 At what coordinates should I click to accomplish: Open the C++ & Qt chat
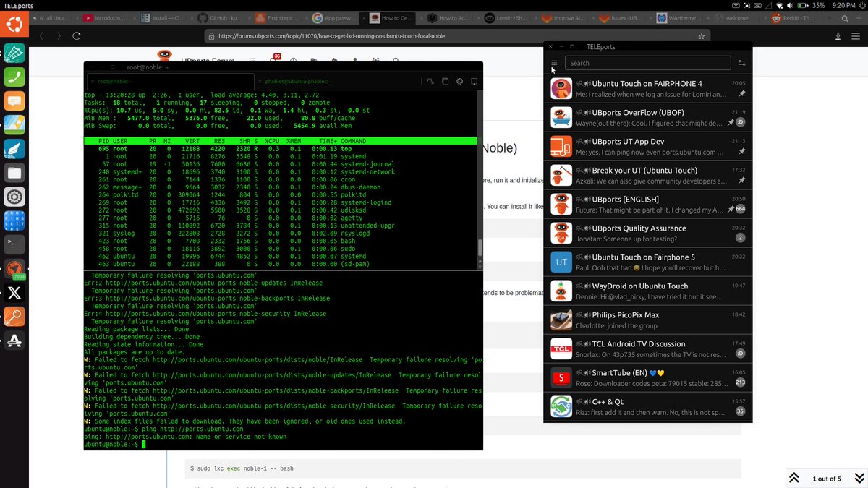[x=648, y=407]
